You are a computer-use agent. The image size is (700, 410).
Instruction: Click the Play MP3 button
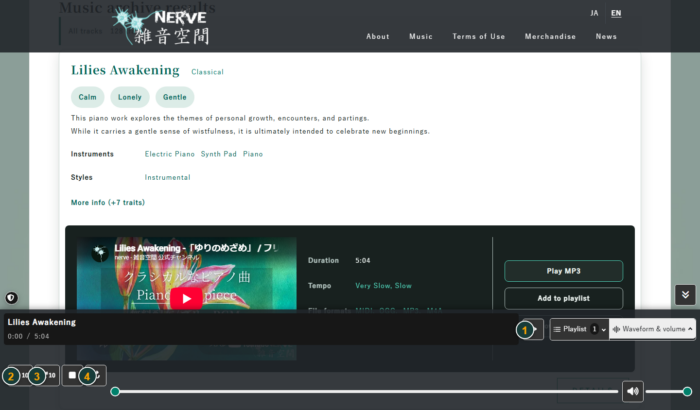click(x=563, y=271)
